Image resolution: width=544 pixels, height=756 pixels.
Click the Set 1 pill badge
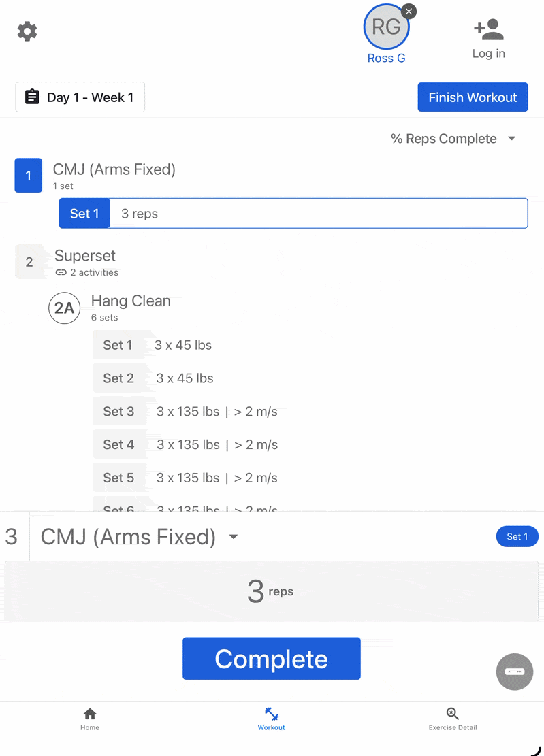517,537
